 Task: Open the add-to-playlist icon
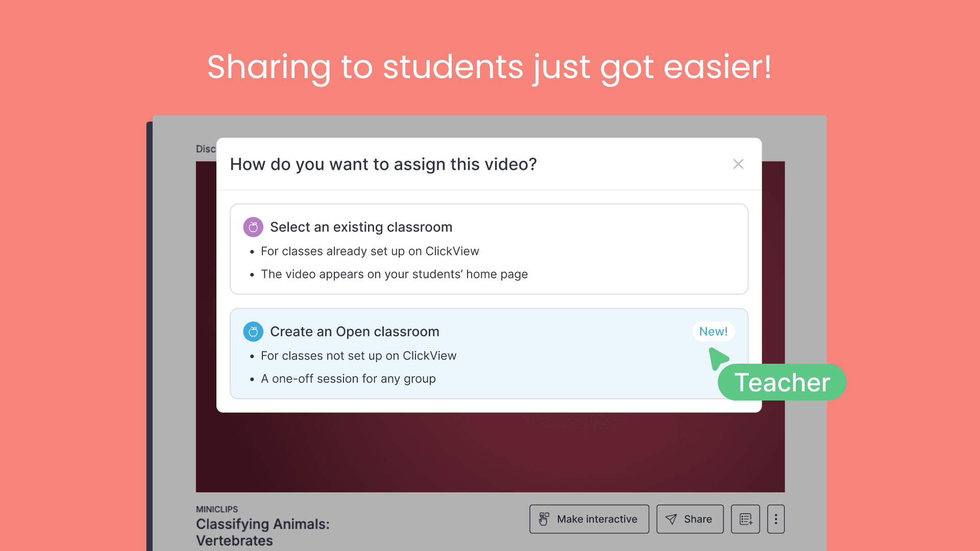pos(745,519)
